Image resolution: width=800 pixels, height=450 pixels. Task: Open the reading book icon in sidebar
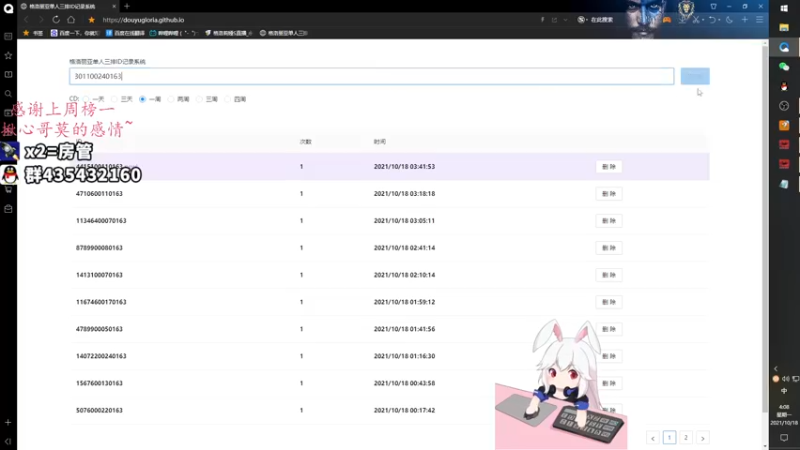pos(8,74)
